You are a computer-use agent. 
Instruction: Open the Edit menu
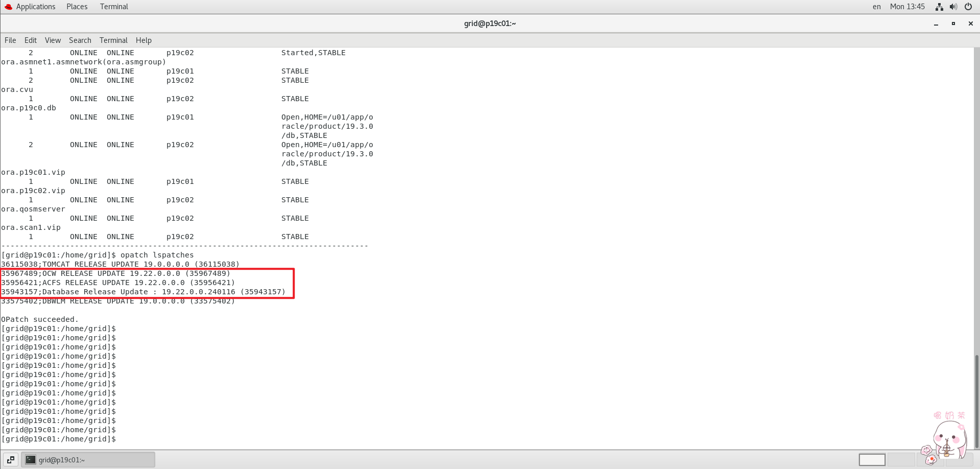click(x=31, y=40)
